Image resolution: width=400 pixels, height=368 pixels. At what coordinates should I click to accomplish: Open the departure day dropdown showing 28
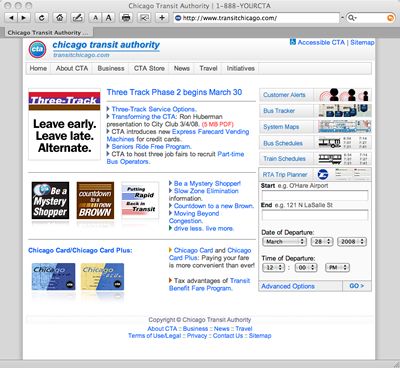(322, 242)
